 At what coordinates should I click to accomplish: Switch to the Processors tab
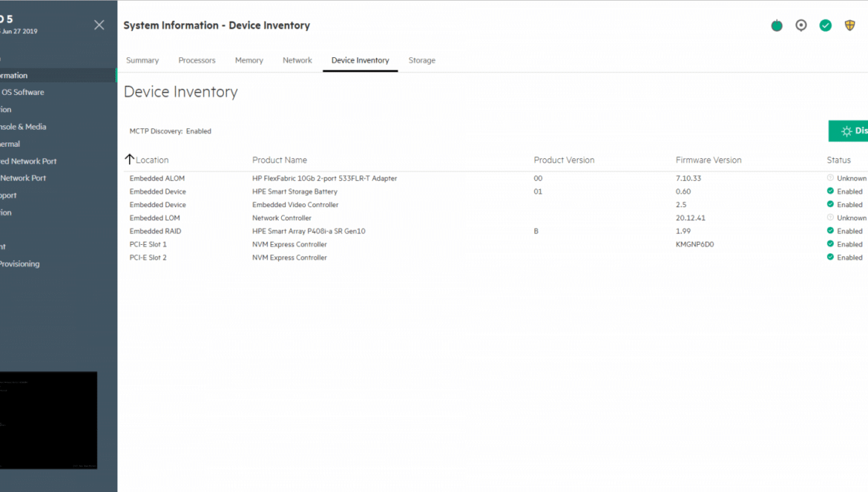click(x=197, y=60)
